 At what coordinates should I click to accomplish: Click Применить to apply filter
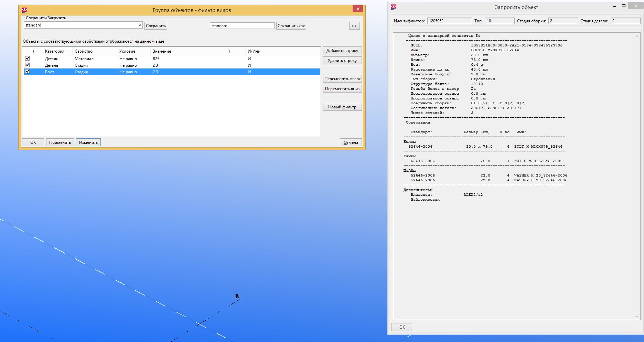(60, 142)
